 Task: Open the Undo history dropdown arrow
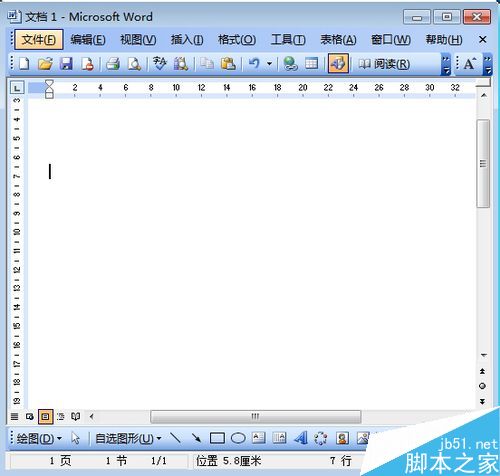(269, 63)
